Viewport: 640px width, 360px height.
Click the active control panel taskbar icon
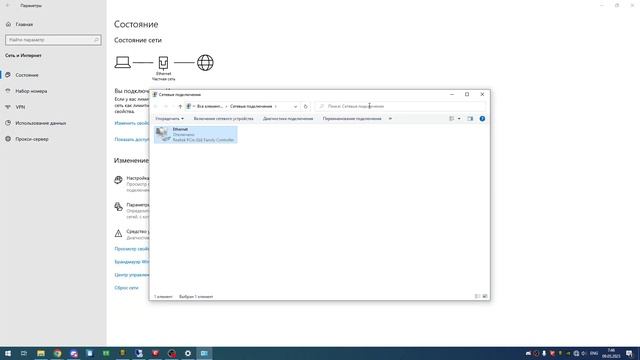[x=204, y=353]
